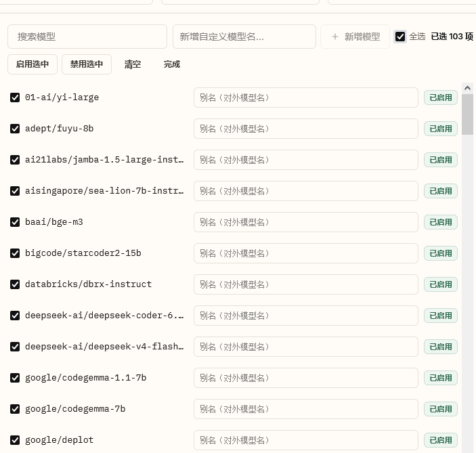
Task: Toggle 已启用 status for google/codegemma-7b
Action: coord(441,409)
